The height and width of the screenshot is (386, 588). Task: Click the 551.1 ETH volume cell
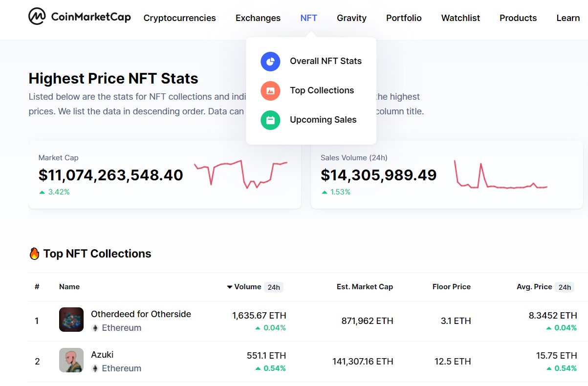click(266, 356)
